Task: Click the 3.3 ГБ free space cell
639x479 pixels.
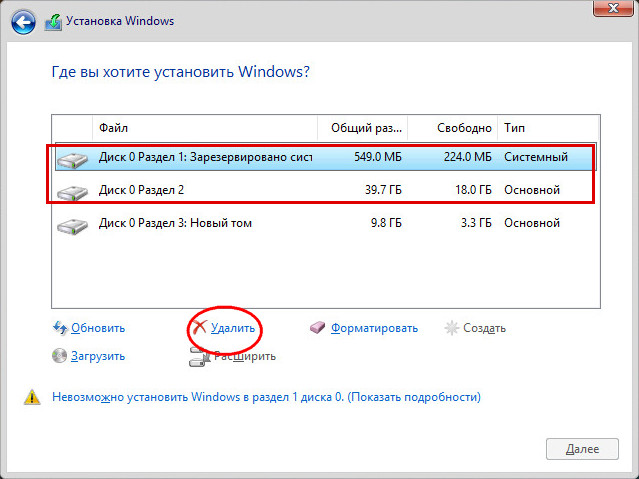Action: [x=476, y=223]
